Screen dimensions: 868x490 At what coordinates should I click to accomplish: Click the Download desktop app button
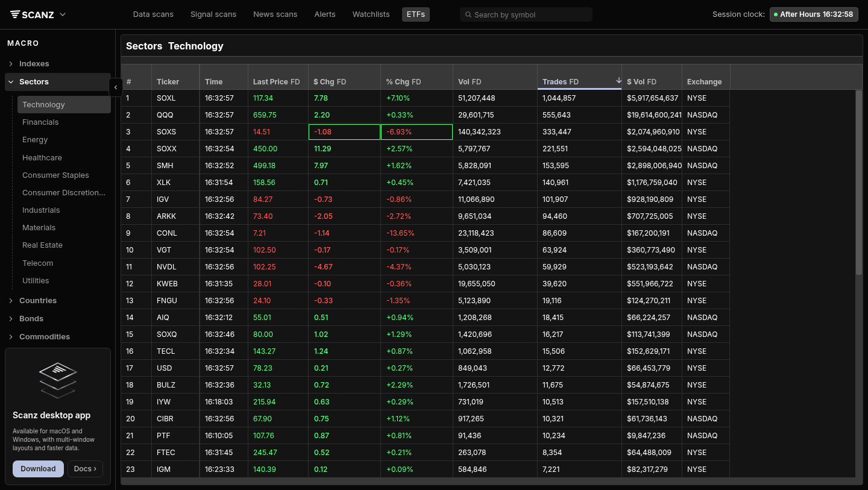38,469
